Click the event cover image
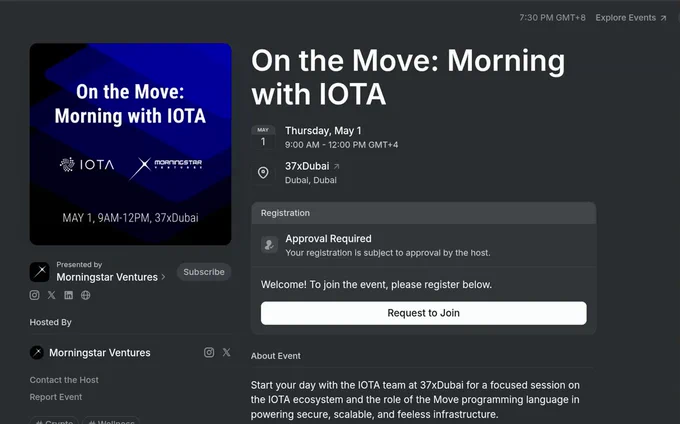 pyautogui.click(x=131, y=144)
